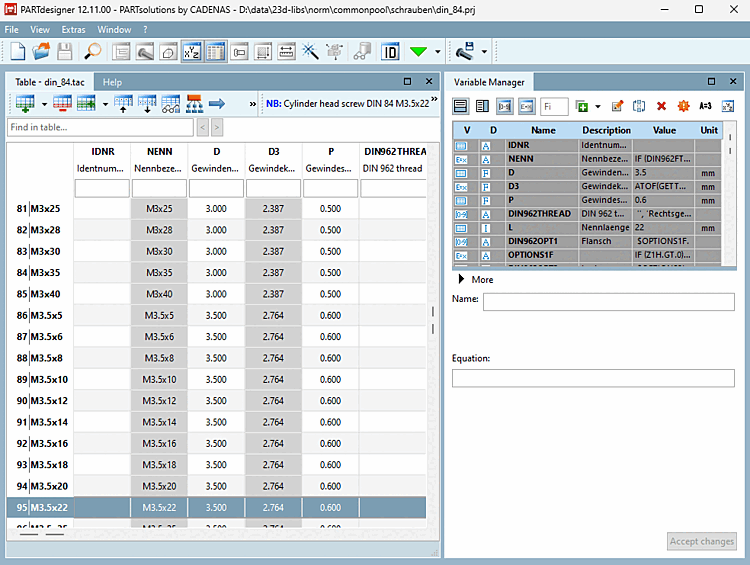Screen dimensions: 750x565
Task: Switch to the Help tab
Action: coord(112,82)
